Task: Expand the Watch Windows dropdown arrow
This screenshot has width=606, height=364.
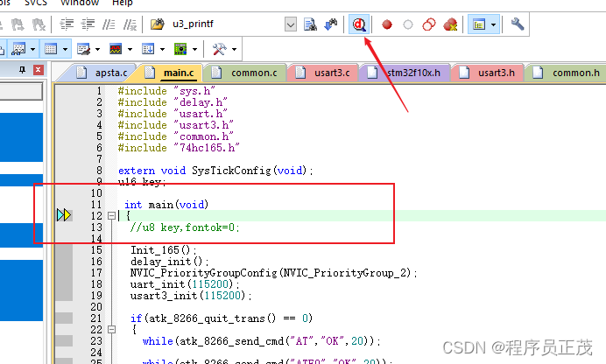Action: pyautogui.click(x=33, y=49)
